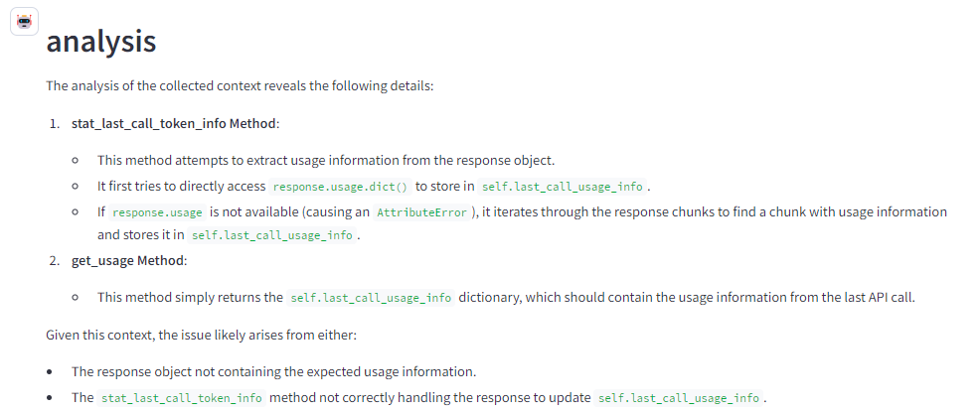The width and height of the screenshot is (980, 412).
Task: Click the "analysis" heading
Action: 100,42
